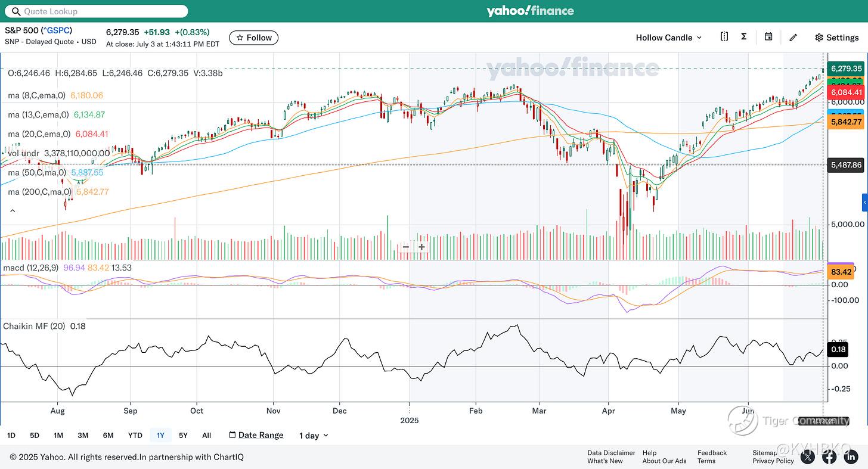Click the Quote Lookup search field

pos(96,11)
